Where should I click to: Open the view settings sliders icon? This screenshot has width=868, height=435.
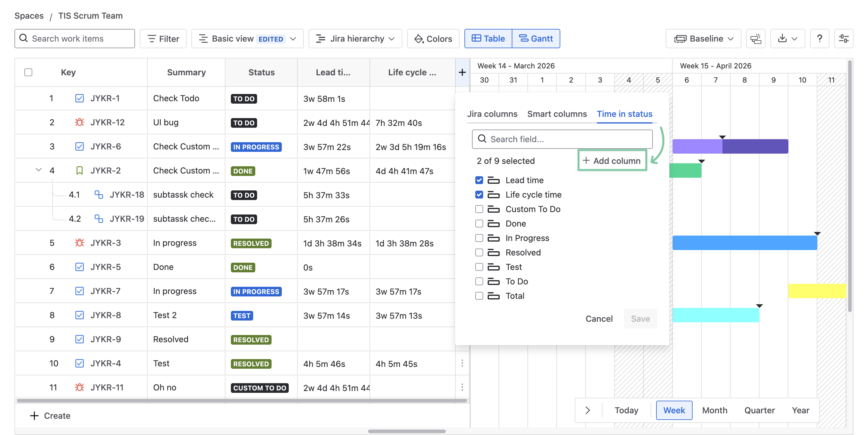point(843,38)
